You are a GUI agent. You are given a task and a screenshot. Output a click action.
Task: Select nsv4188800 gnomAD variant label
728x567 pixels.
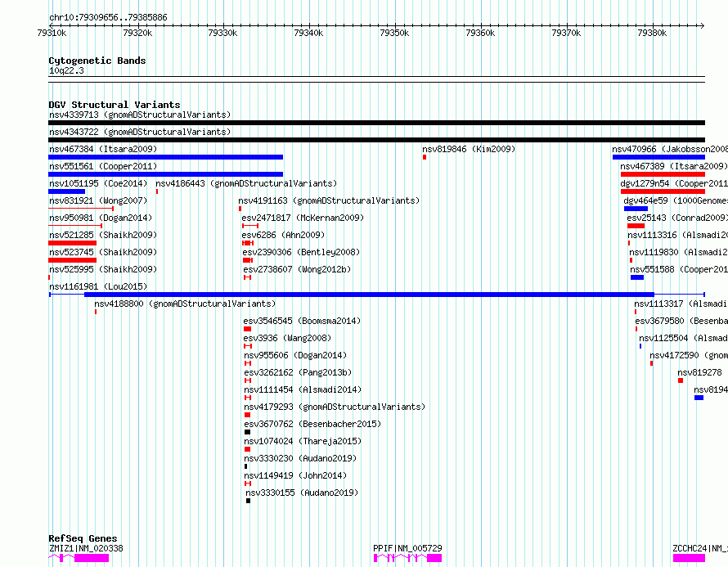pyautogui.click(x=185, y=304)
